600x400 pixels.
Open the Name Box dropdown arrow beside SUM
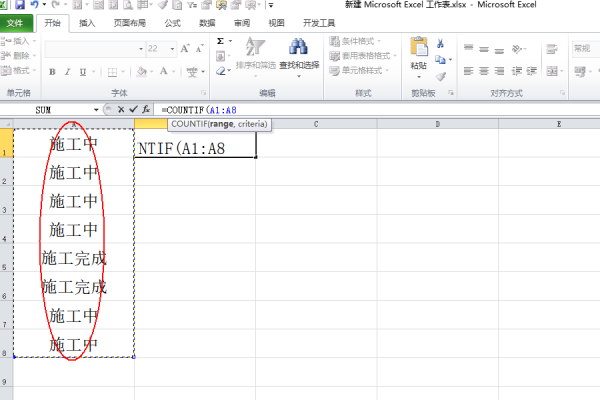point(97,109)
